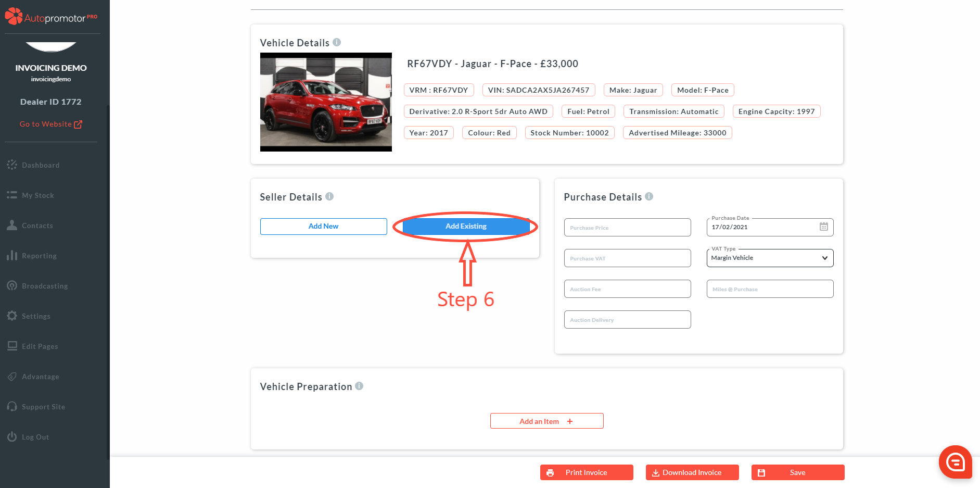
Task: Click the Purchase Details info icon
Action: tap(649, 196)
